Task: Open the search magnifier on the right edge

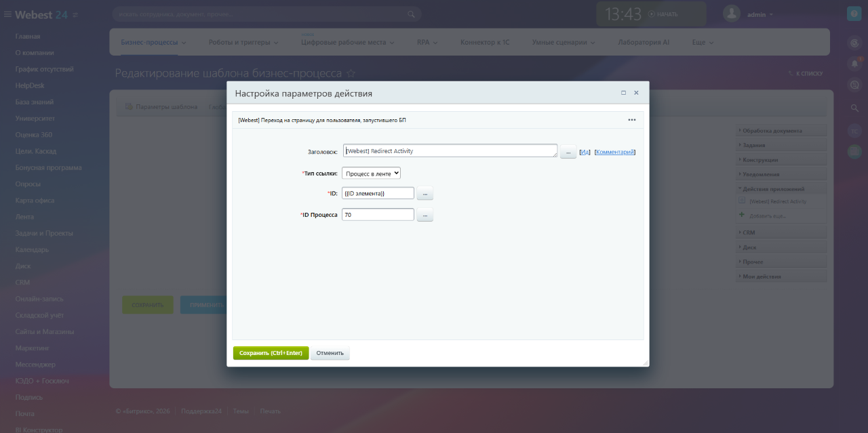Action: (854, 106)
